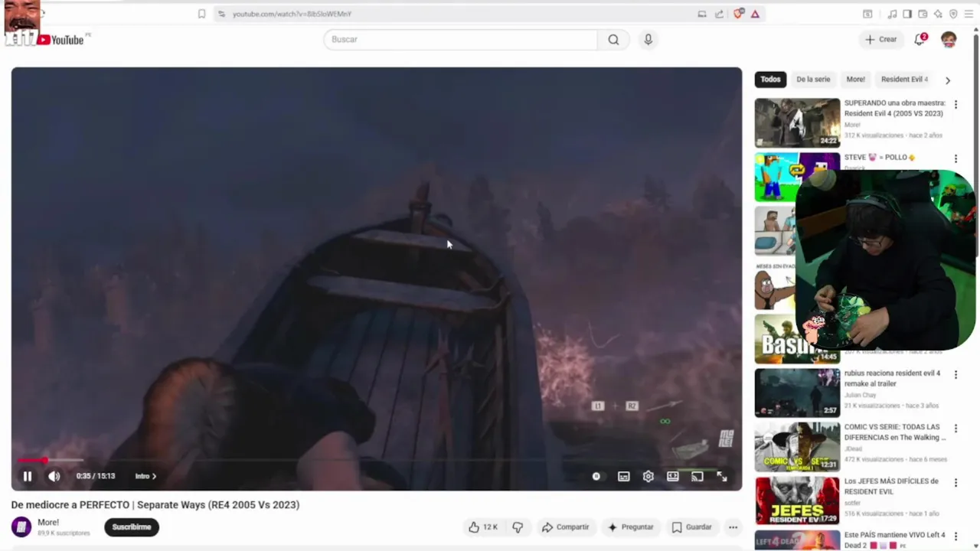Open rubius reacciona resident evil thumbnail
The image size is (980, 551).
(x=797, y=393)
